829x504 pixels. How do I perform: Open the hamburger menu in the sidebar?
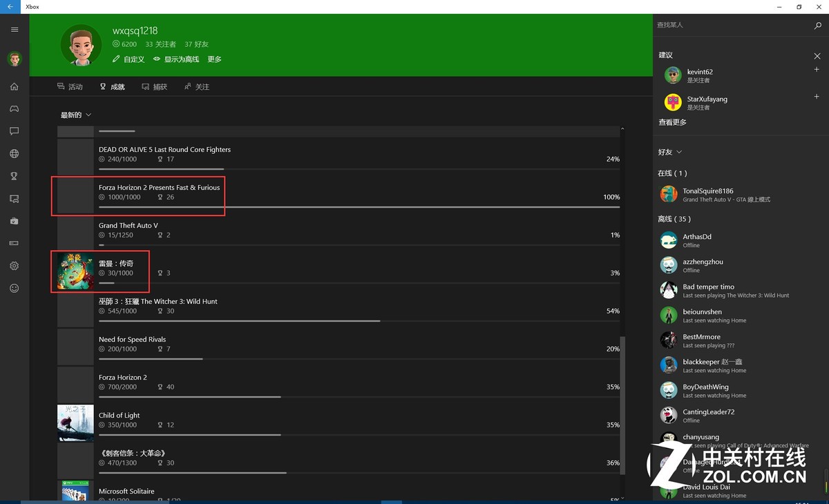[15, 30]
